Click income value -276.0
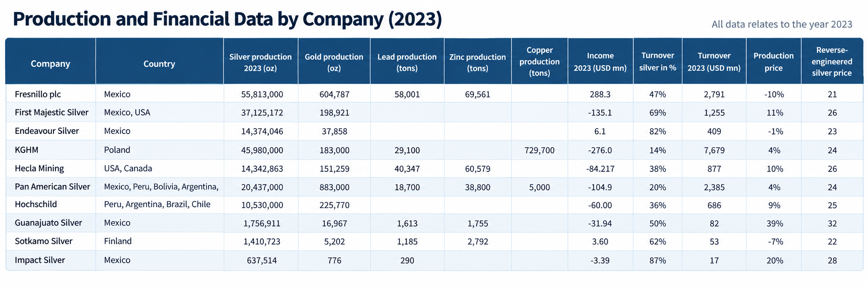 pos(600,150)
